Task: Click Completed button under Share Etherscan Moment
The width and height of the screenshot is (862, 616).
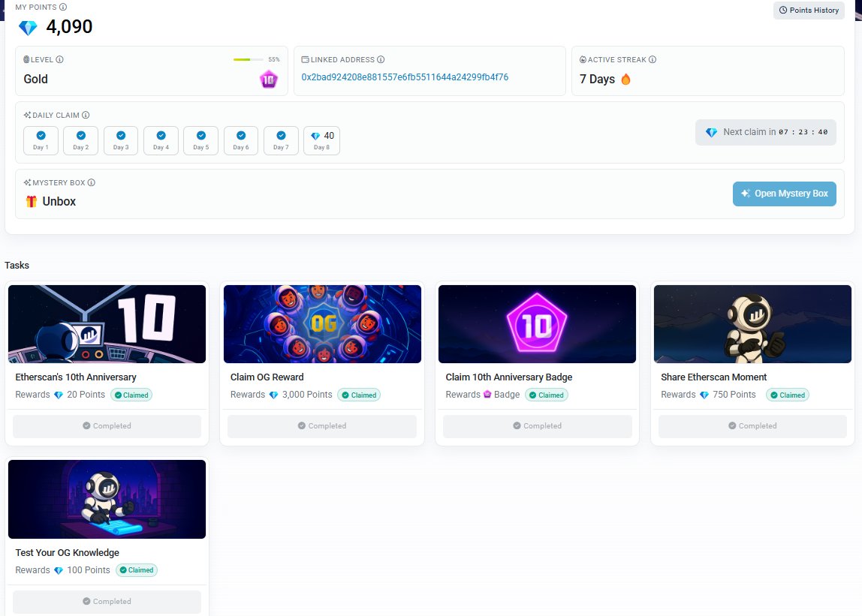Action: [x=752, y=426]
